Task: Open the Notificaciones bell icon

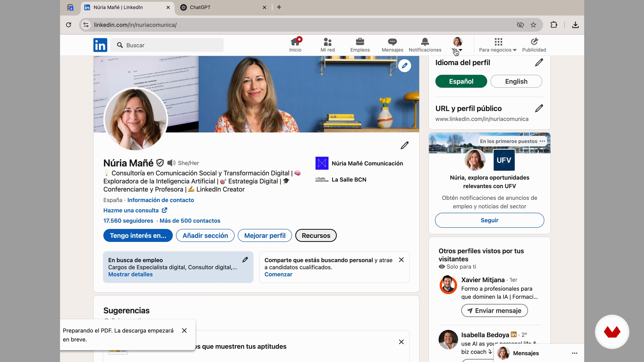Action: pos(425,45)
